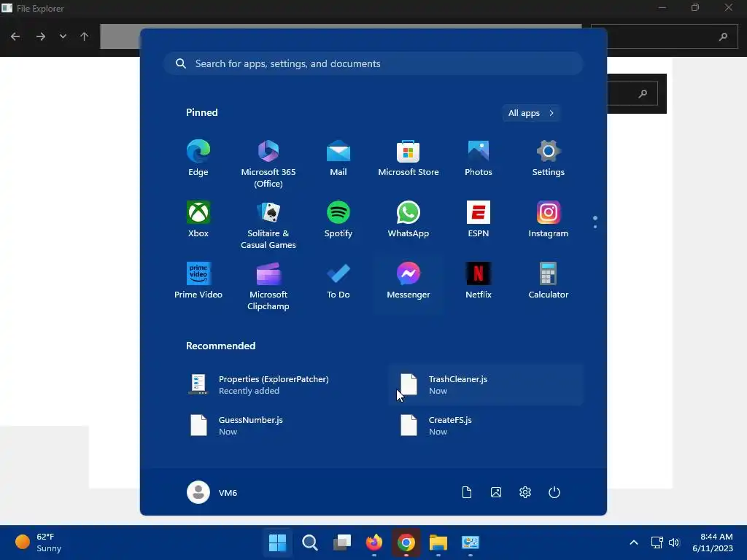Open Microsoft Store from pinned apps
This screenshot has height=560, width=747.
(x=409, y=158)
